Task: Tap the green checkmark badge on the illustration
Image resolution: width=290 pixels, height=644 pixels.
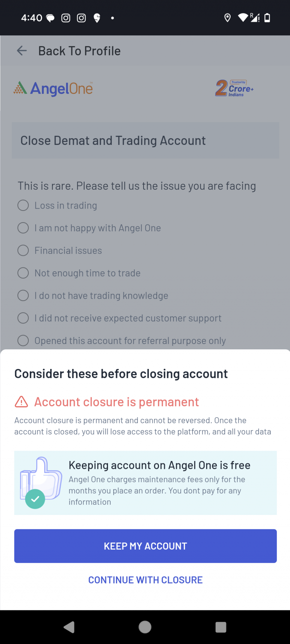Action: [x=35, y=499]
